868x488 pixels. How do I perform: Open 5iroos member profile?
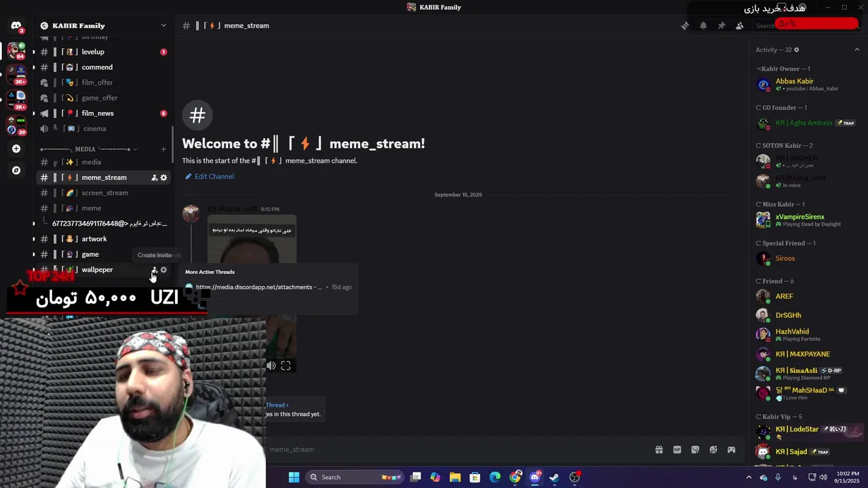(x=807, y=258)
